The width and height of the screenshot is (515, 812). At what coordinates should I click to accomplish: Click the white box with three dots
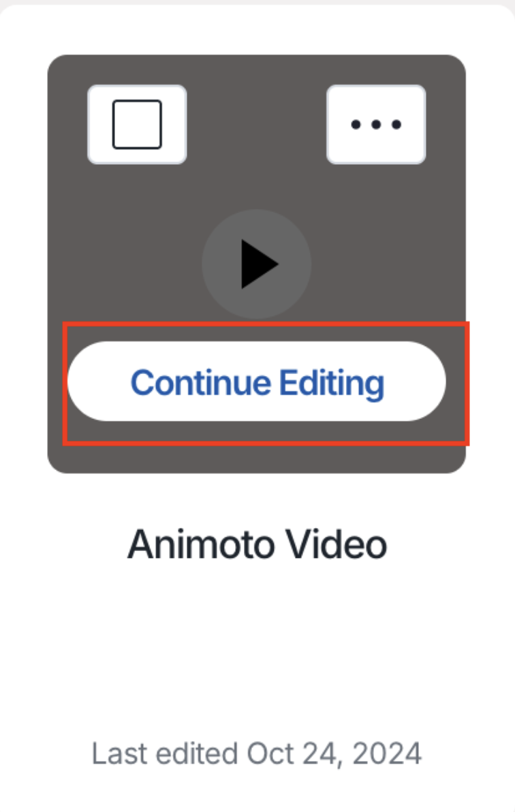[x=376, y=124]
